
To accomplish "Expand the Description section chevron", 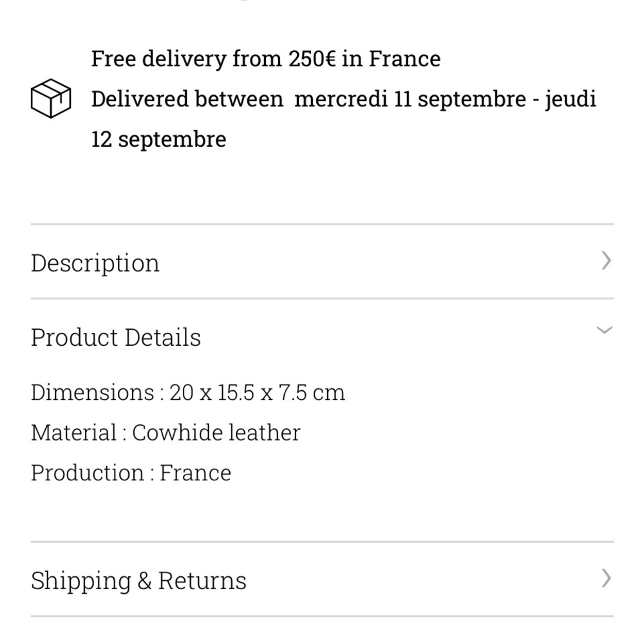I will click(605, 261).
